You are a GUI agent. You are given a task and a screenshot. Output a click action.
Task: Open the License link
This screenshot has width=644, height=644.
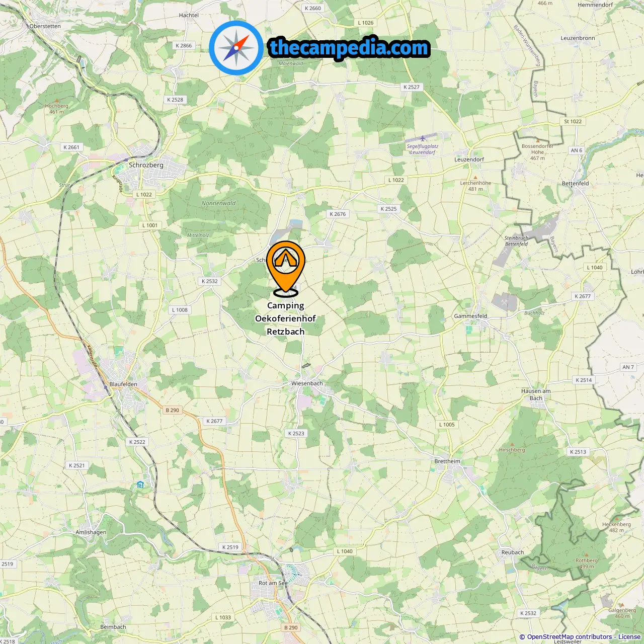[629, 636]
